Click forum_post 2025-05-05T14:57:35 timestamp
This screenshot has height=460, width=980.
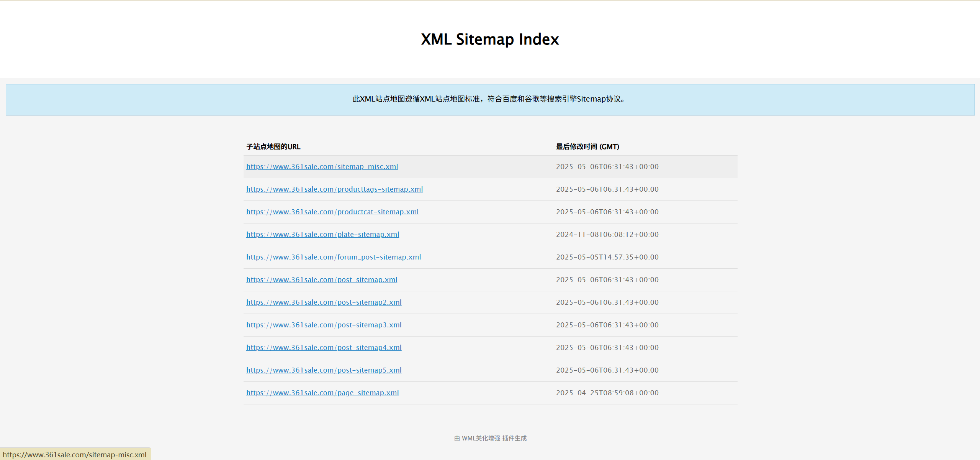(607, 257)
